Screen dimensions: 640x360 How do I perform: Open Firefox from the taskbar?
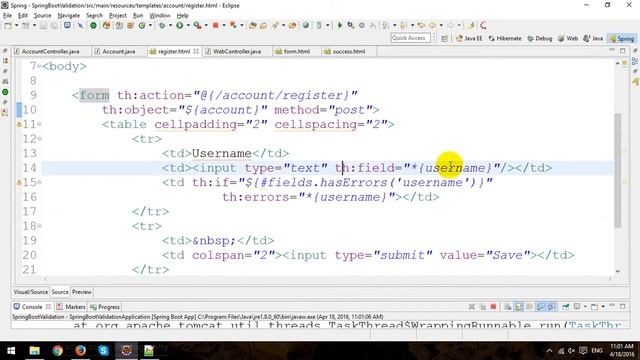[x=80, y=351]
